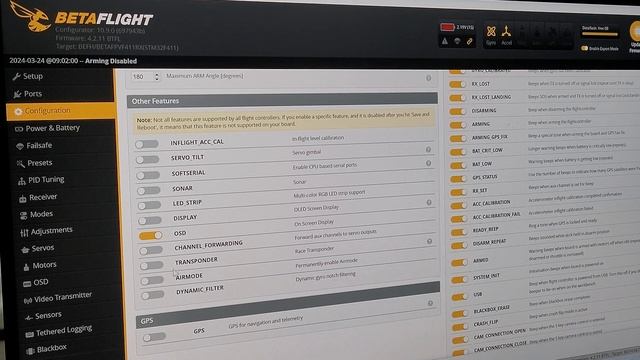Click the Failsafe parachute icon
This screenshot has width=640, height=360.
(20, 146)
